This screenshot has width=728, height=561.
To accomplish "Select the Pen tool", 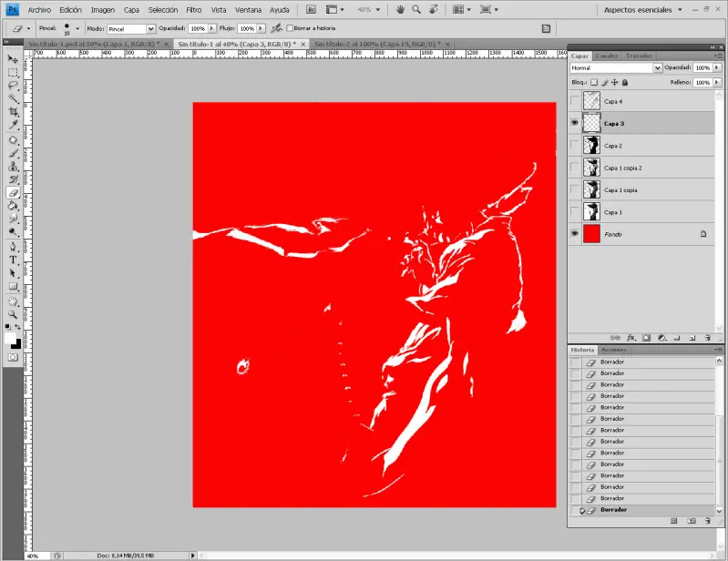I will (x=13, y=247).
